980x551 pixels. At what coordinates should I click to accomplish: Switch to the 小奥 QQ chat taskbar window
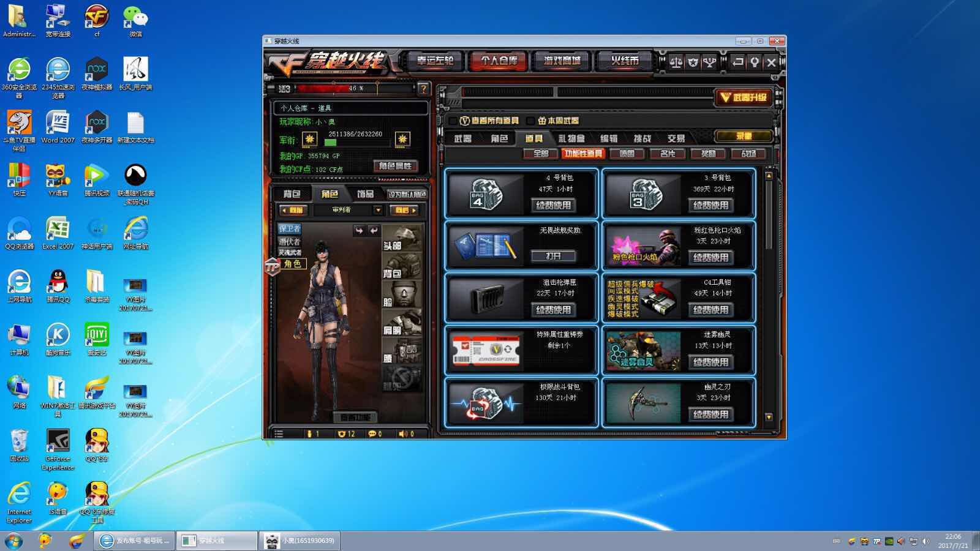coord(299,541)
